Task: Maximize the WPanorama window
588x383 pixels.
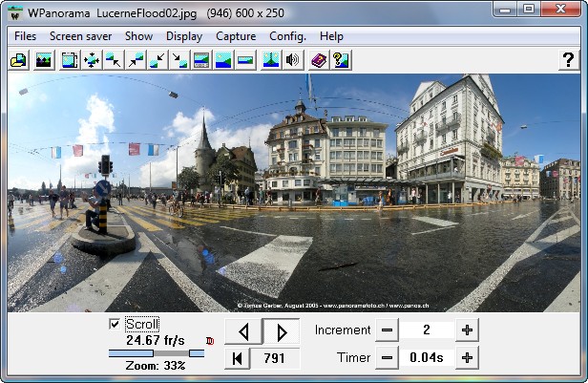Action: pyautogui.click(x=529, y=9)
